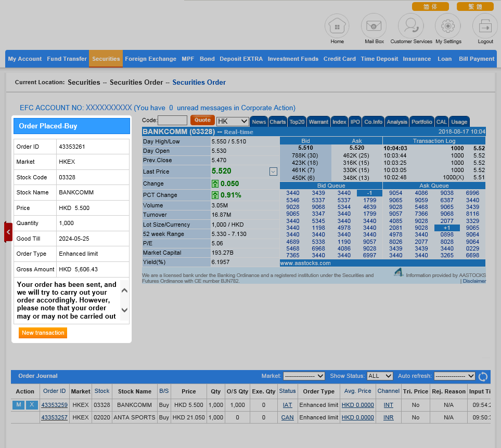Expand the Last Price dropdown arrow
Image resolution: width=501 pixels, height=448 pixels.
click(x=273, y=172)
